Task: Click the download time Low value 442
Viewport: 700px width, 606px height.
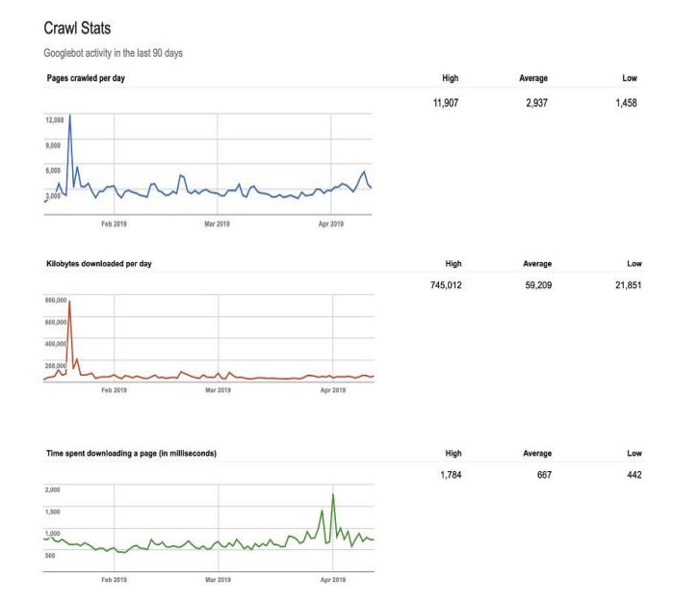Action: (632, 474)
